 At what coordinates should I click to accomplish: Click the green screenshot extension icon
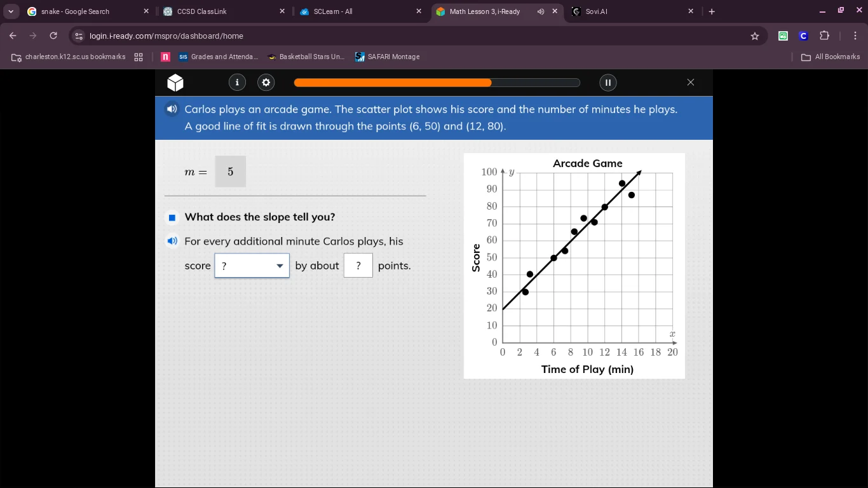[x=783, y=36]
